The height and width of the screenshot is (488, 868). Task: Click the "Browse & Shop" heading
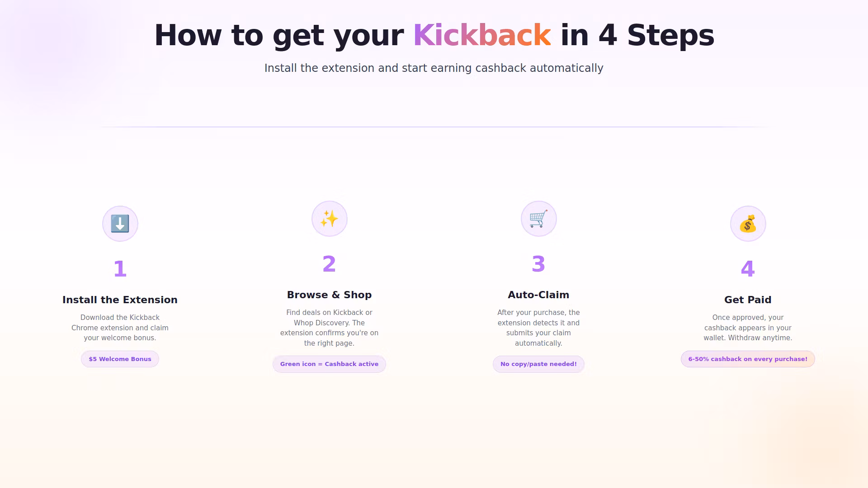tap(329, 295)
